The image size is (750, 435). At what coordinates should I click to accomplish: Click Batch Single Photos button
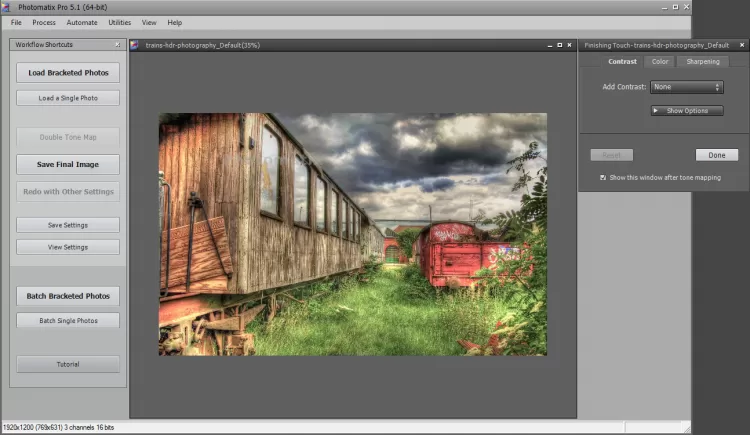[68, 321]
